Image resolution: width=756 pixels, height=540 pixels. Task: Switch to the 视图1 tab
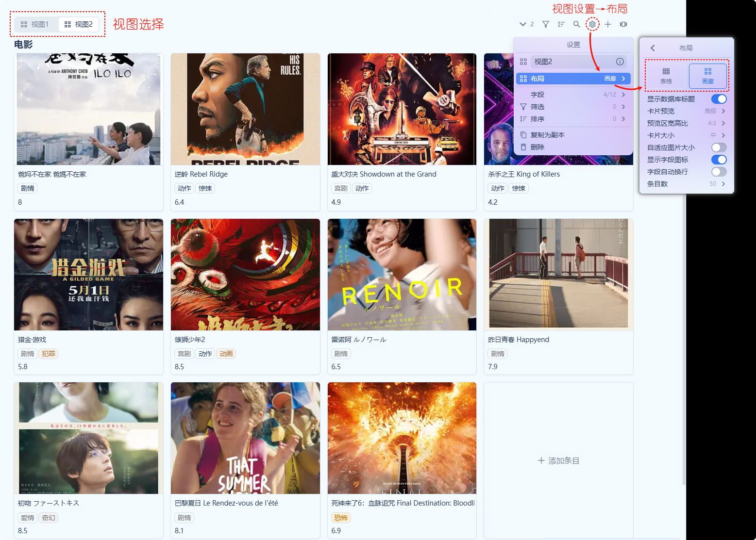[x=36, y=24]
